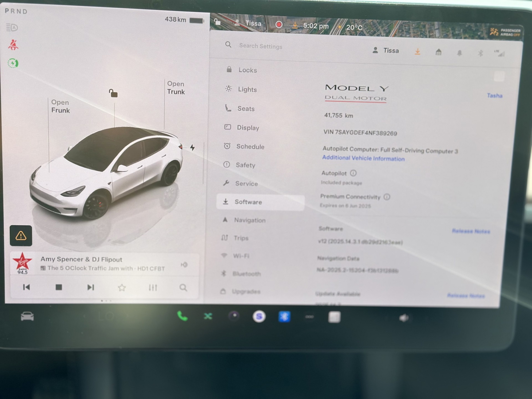Skip to the next station
This screenshot has height=399, width=532.
(90, 287)
